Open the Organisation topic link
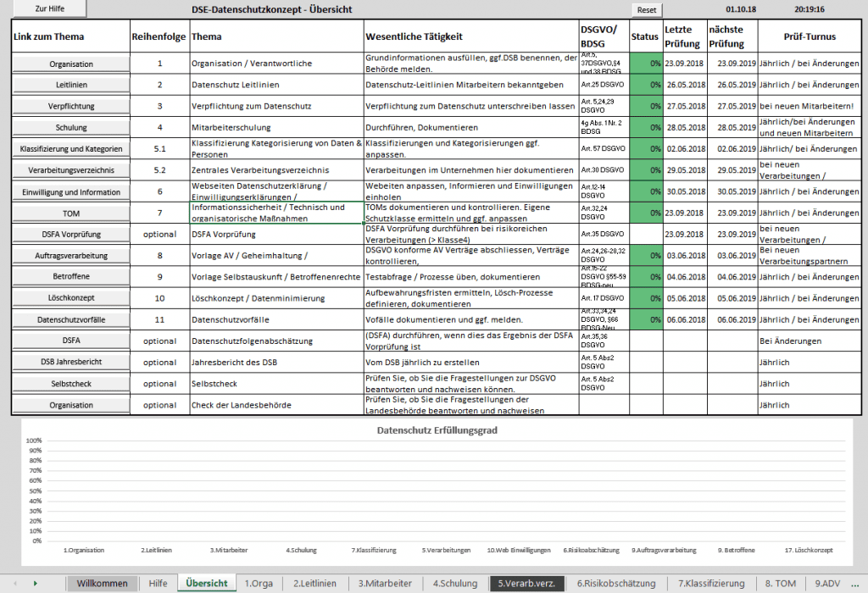 pos(70,63)
